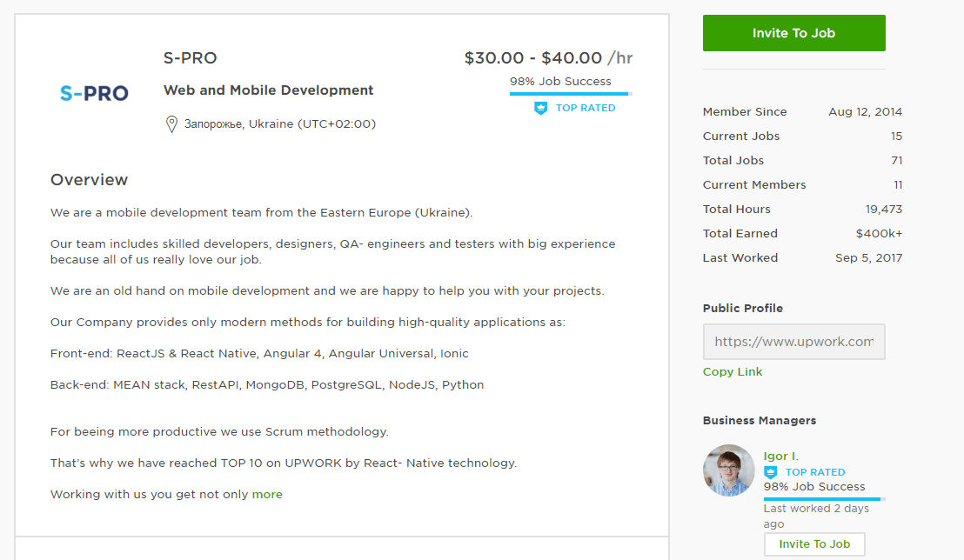Screen dimensions: 964x560
Task: Click the Web and Mobile Development title
Action: [x=268, y=90]
